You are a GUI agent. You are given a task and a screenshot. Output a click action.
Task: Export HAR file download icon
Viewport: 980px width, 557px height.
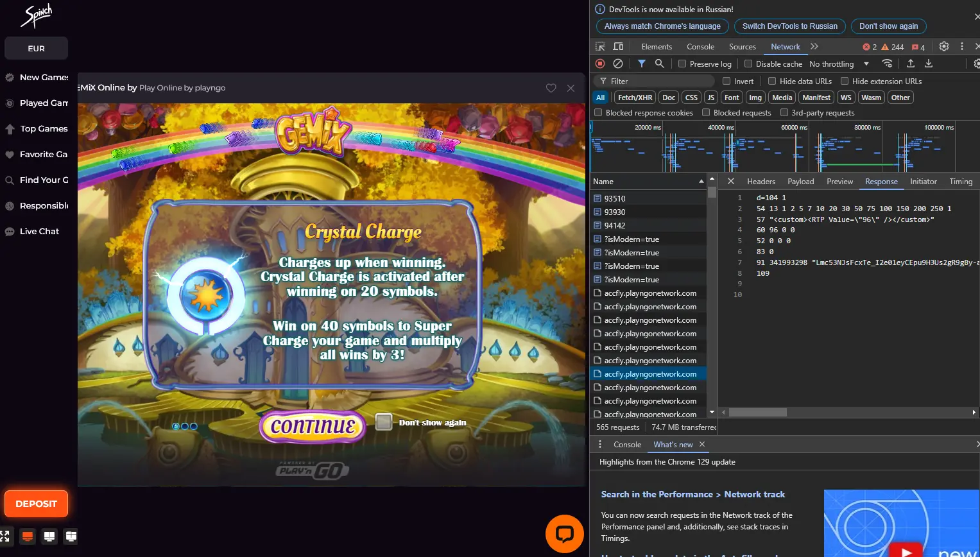pos(929,64)
